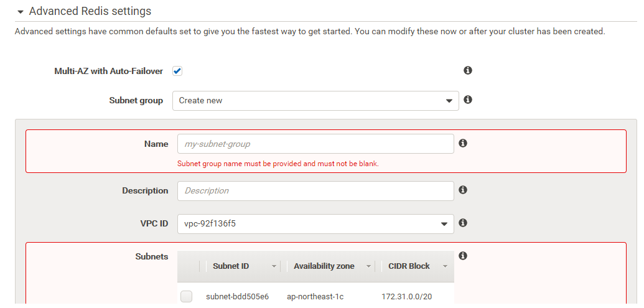Open the Subnet group dropdown
Screen dimensions: 644x308
pyautogui.click(x=315, y=101)
